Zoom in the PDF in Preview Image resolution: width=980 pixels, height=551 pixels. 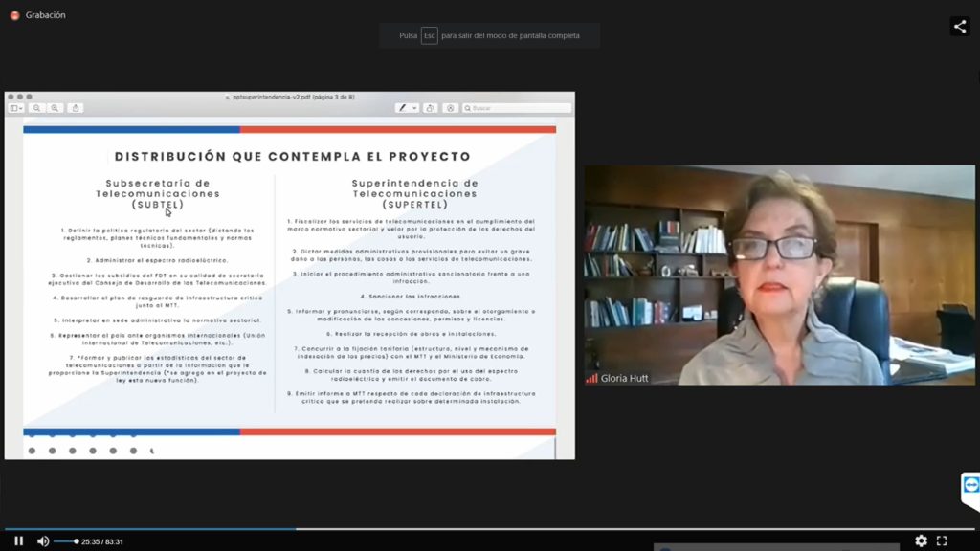[55, 108]
